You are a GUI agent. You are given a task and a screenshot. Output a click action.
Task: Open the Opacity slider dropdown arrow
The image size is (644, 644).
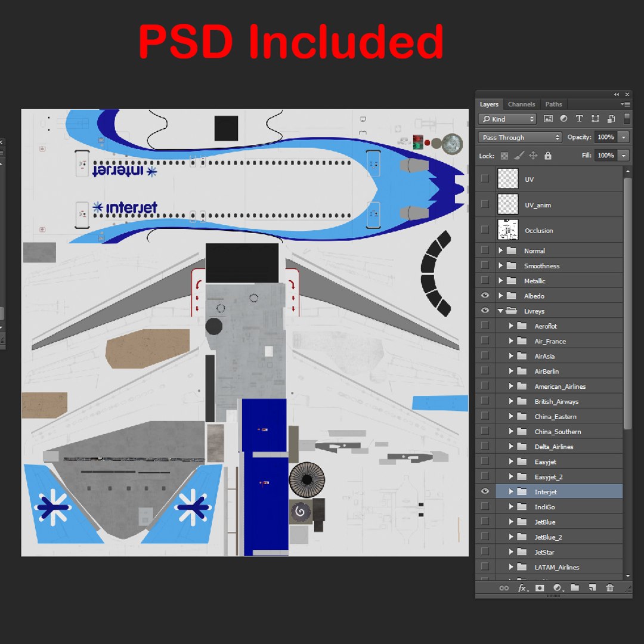(624, 137)
